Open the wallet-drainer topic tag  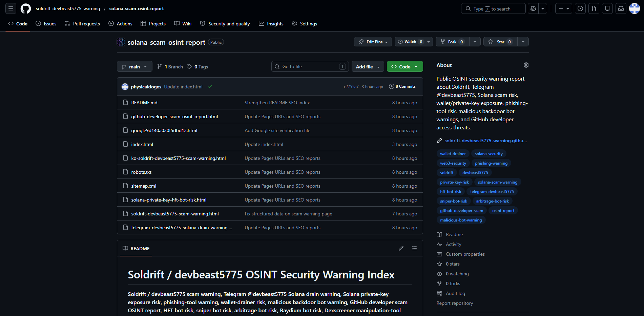pyautogui.click(x=453, y=154)
